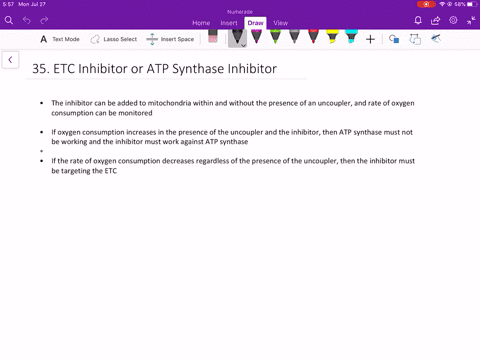
Task: Switch to the View tab
Action: click(280, 23)
